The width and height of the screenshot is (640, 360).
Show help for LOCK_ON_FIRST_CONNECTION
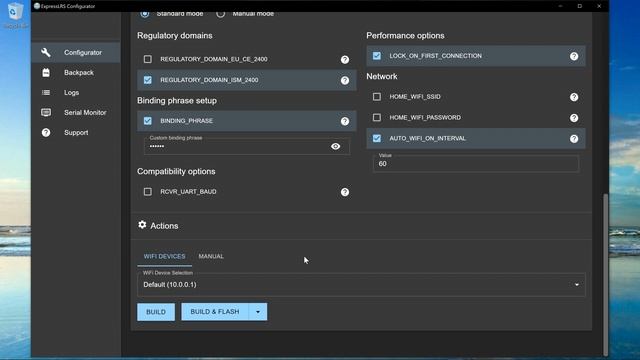tap(574, 56)
